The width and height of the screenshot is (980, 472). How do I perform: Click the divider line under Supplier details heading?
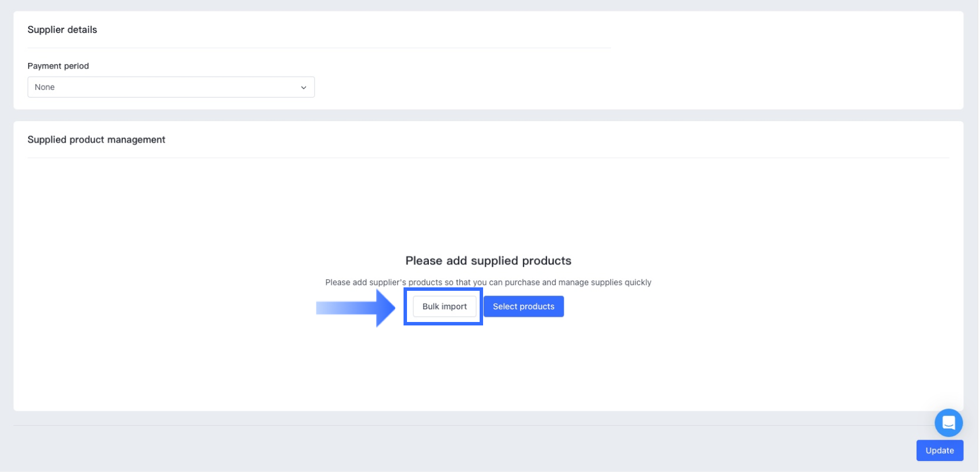(x=318, y=48)
